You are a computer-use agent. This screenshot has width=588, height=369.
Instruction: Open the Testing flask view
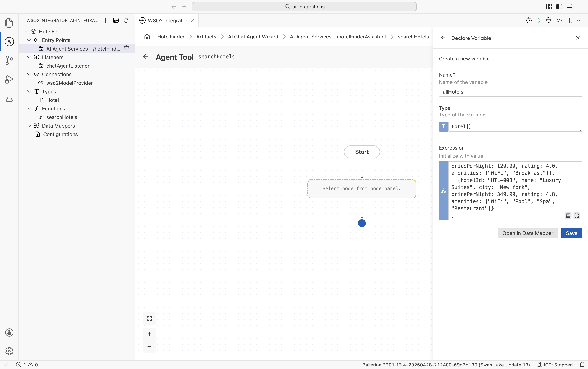pos(9,98)
